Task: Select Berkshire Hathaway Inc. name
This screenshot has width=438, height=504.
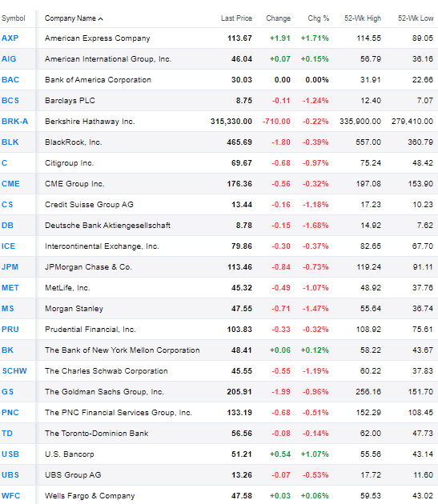Action: tap(90, 121)
